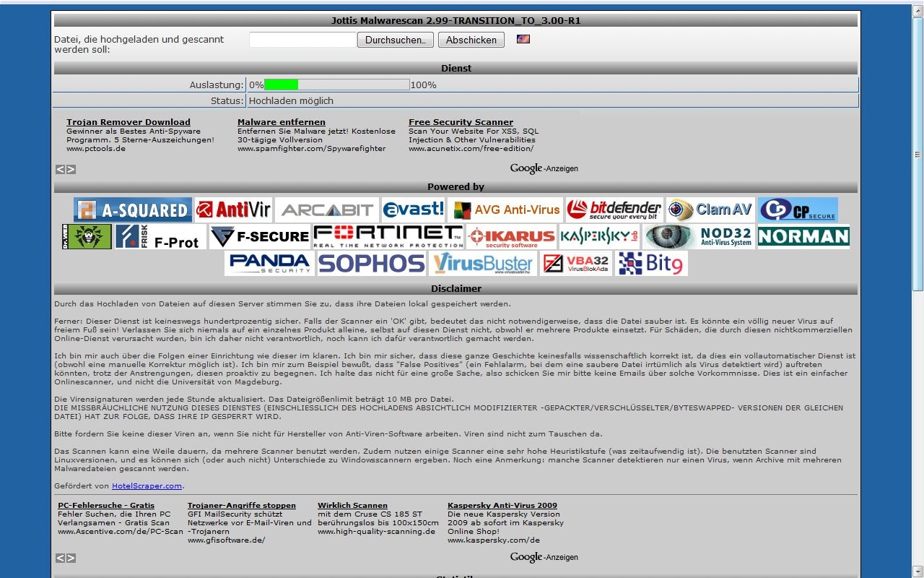Submit file with the Abschicken button
Screen dimensions: 924x578
pyautogui.click(x=471, y=40)
